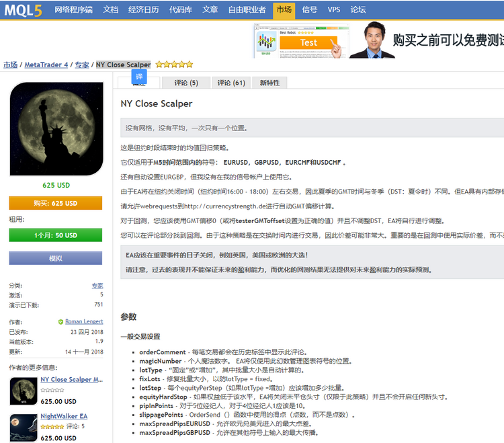Click the empty star rating under NY Close Scalper M

[52, 390]
